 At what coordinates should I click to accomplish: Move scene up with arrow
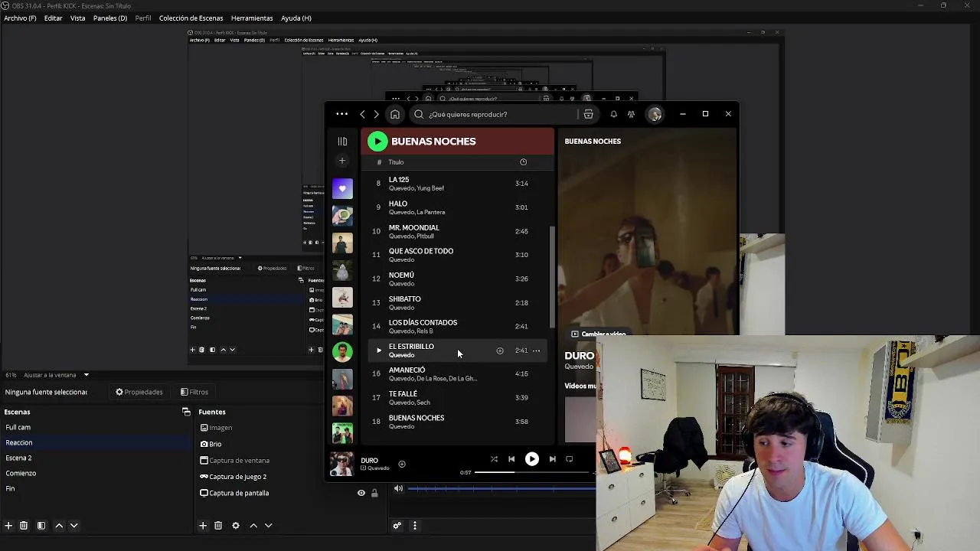[x=59, y=526]
